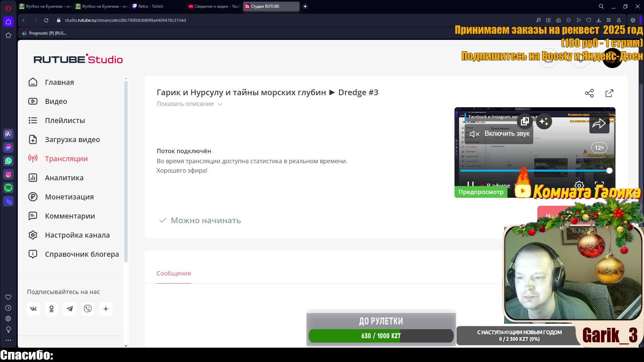This screenshot has height=362, width=644.
Task: Open Opera sidebar settings gear
Action: tap(8, 319)
